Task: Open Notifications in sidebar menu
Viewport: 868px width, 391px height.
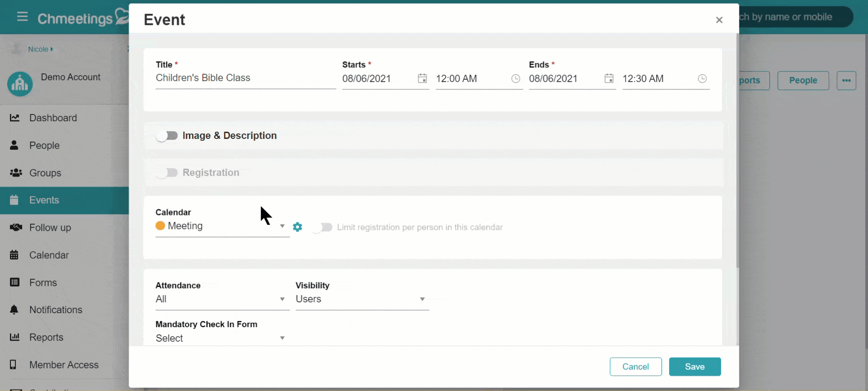Action: coord(64,310)
